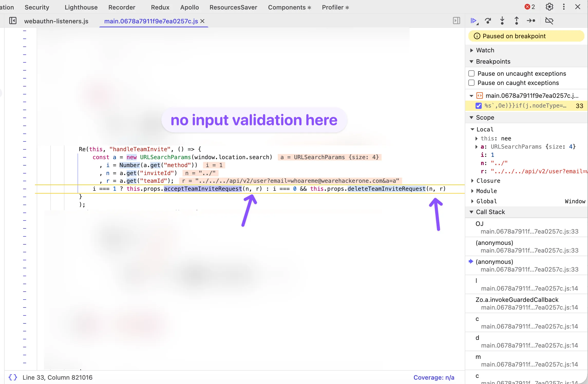Switch to the webauthn-listeners.js tab
588x384 pixels.
pyautogui.click(x=56, y=21)
